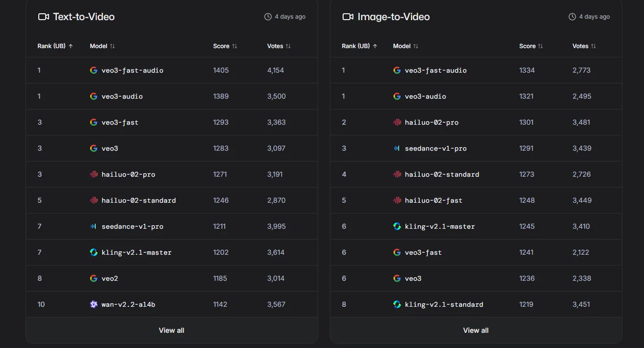Click hailuo-02-pro logo in Image-to-Video table
This screenshot has width=644, height=348.
coord(397,122)
